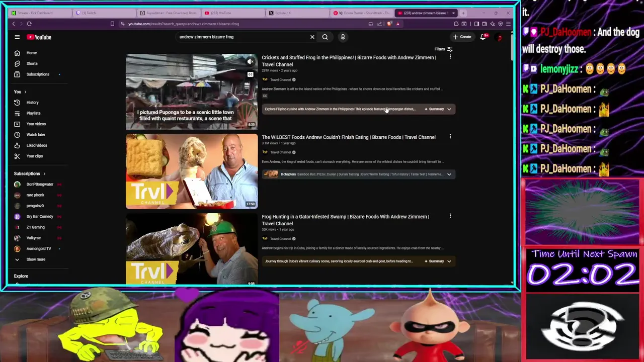Click the Frog Hunting video thumbnail

pos(191,249)
